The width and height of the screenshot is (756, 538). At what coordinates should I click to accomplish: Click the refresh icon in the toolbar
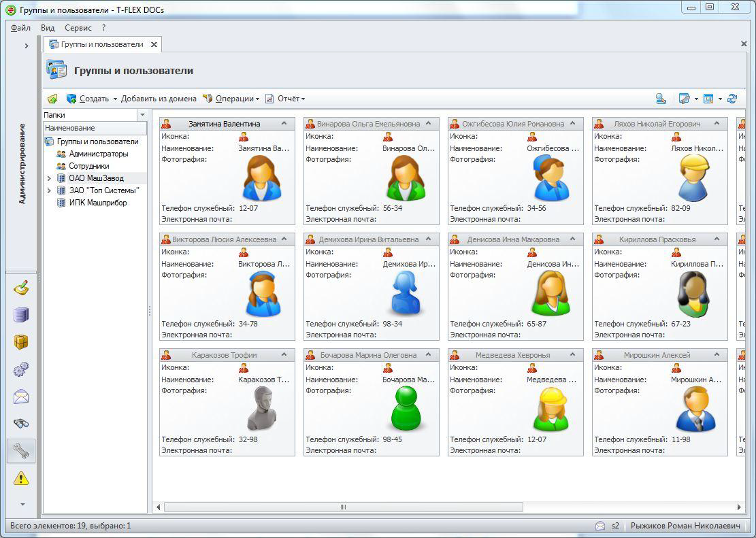(x=732, y=99)
